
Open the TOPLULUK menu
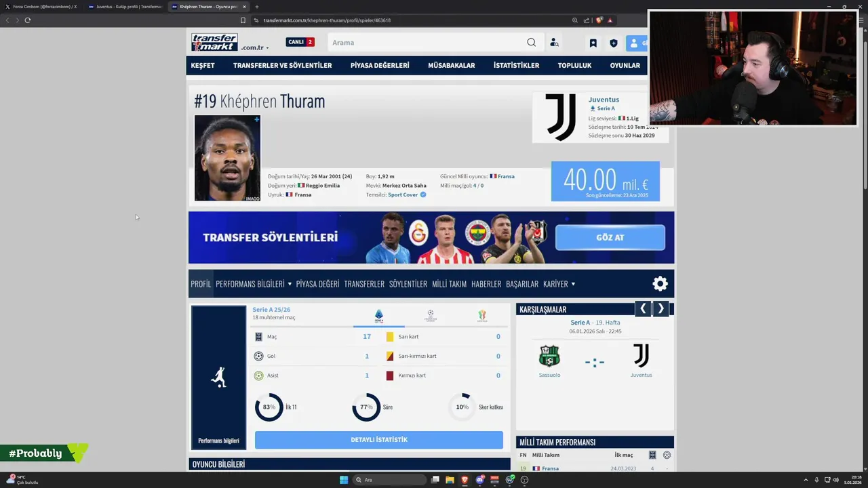(574, 66)
